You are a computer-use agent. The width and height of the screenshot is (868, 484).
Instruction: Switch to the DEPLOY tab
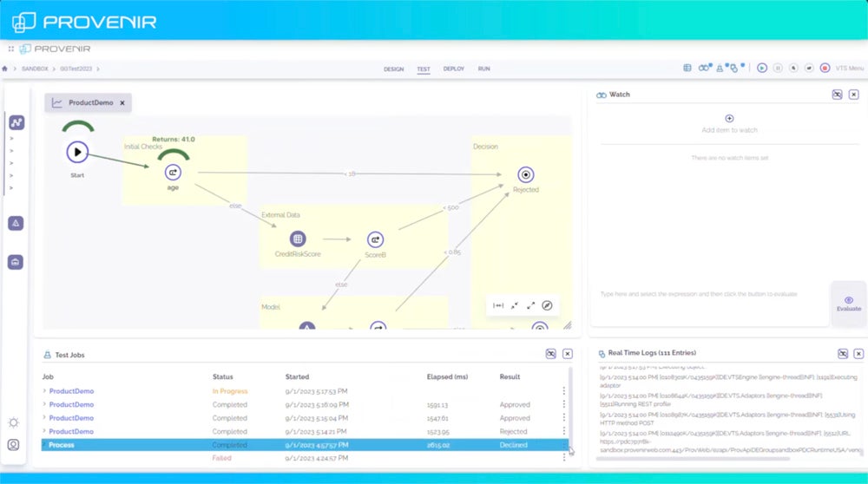(453, 69)
